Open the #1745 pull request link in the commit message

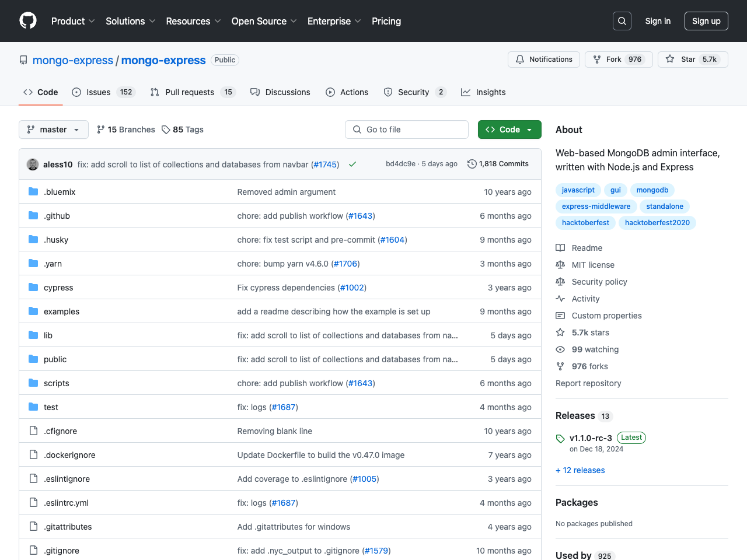coord(325,164)
